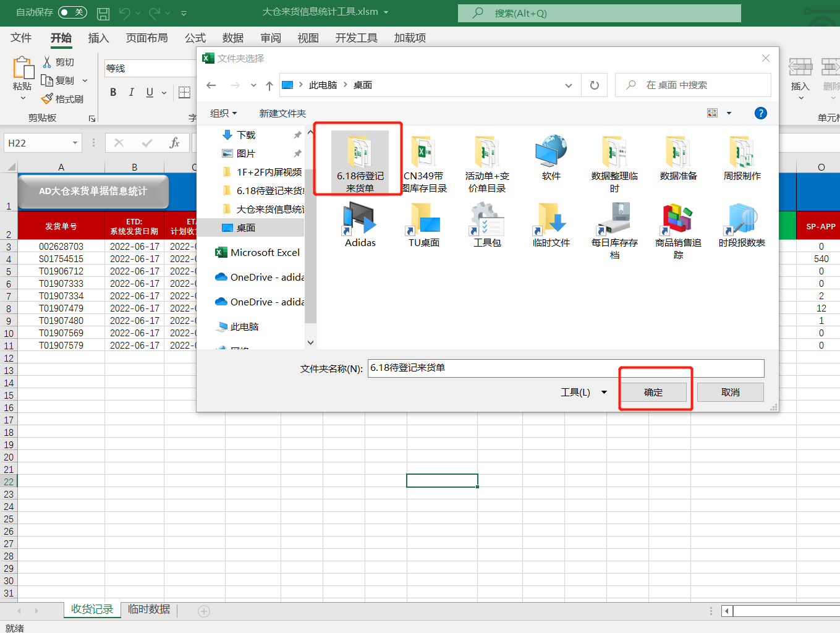Toggle Underline formatting
The width and height of the screenshot is (840, 633).
150,92
